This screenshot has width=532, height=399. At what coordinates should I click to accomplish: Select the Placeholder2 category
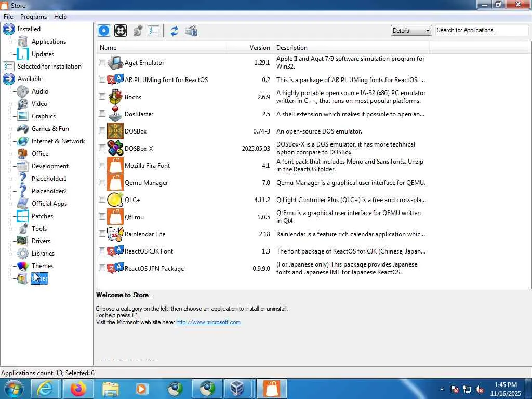[x=49, y=191]
